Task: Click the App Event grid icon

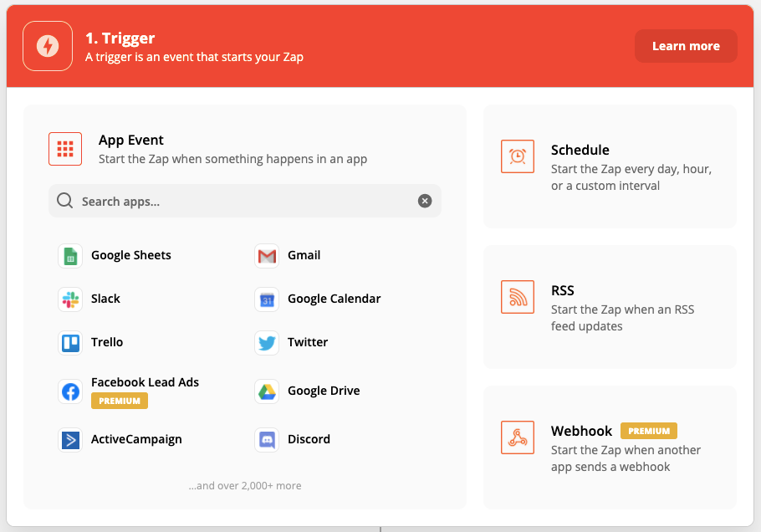Action: (x=65, y=149)
